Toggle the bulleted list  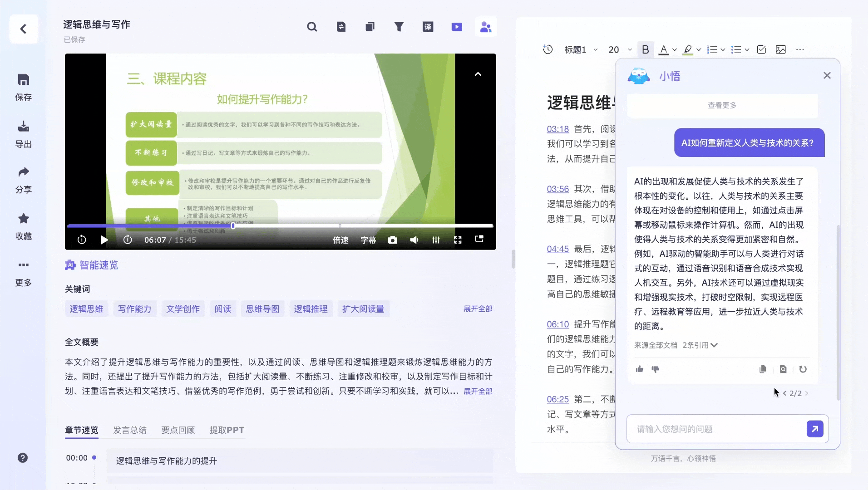click(736, 49)
